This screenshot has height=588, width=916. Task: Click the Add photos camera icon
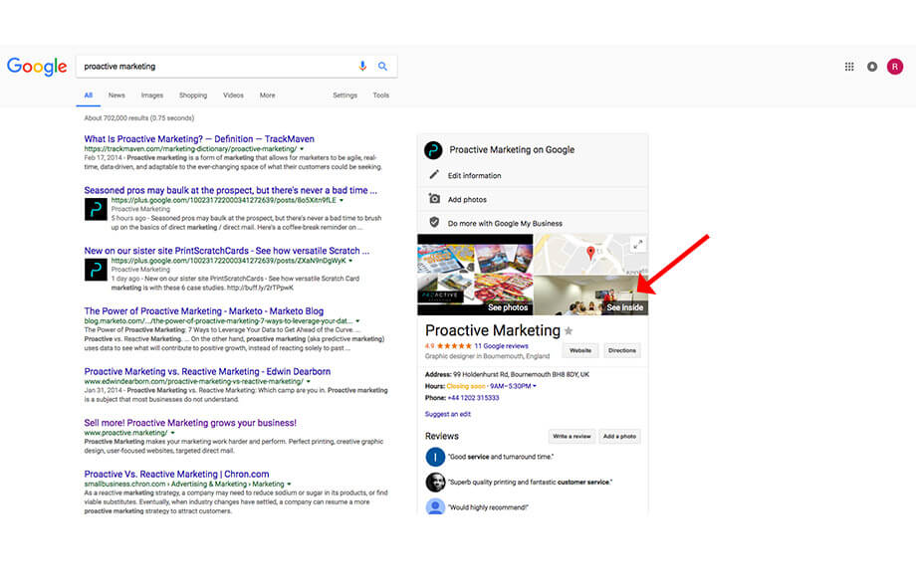[x=434, y=199]
